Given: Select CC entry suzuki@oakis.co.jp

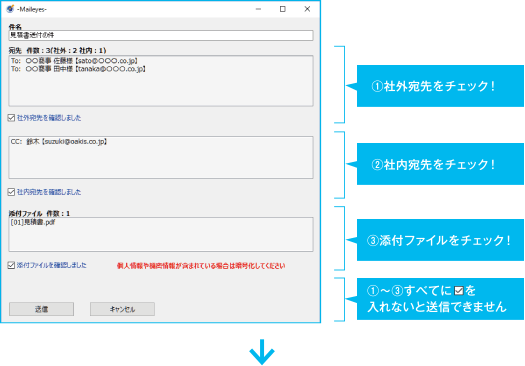Looking at the screenshot, I should (x=59, y=142).
